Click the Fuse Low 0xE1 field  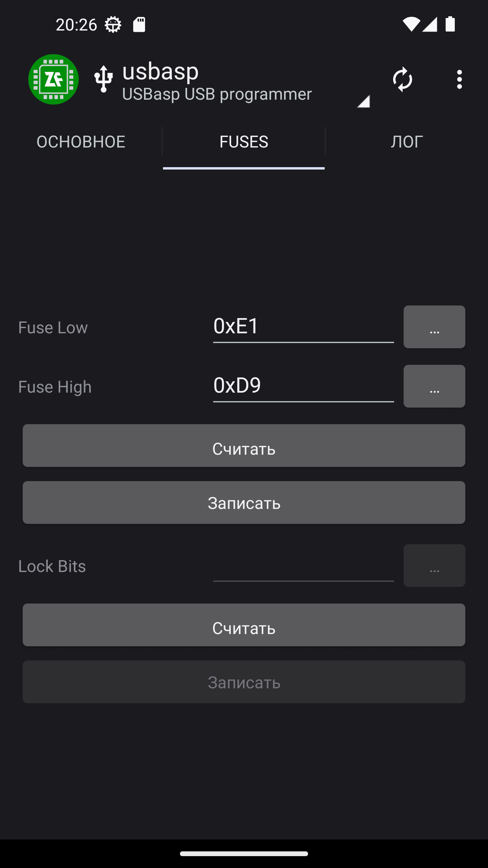point(303,327)
